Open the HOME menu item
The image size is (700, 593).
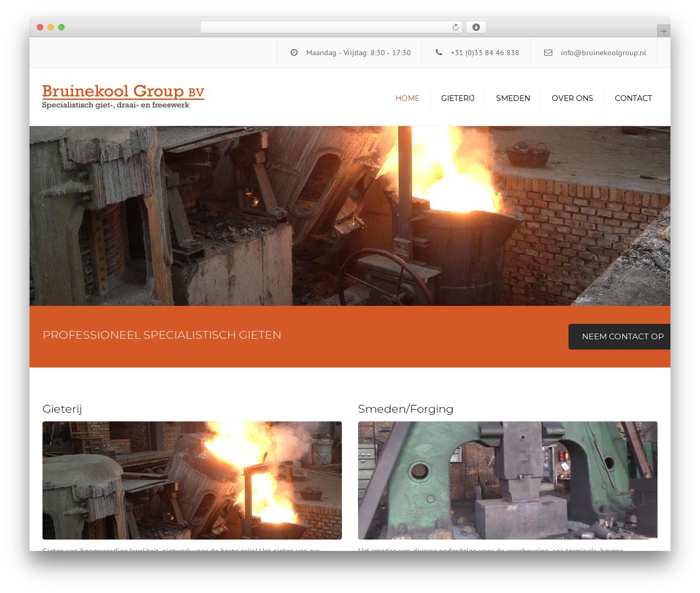(407, 98)
